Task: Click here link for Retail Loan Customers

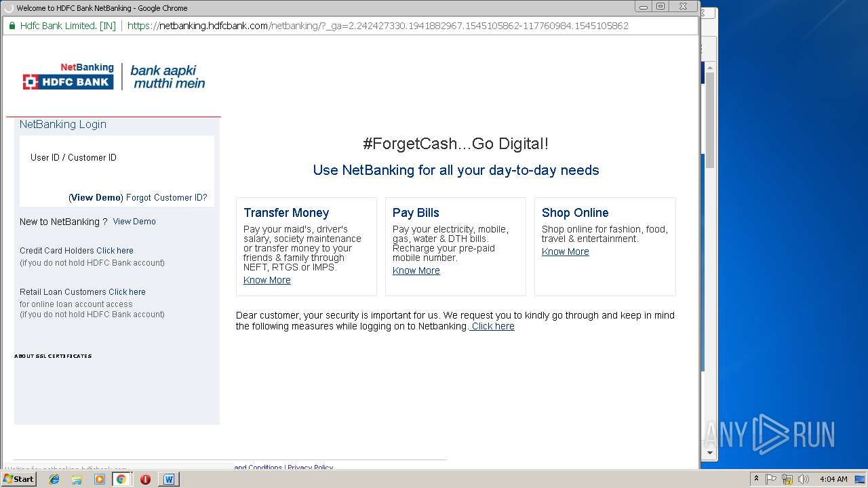Action: coord(127,292)
